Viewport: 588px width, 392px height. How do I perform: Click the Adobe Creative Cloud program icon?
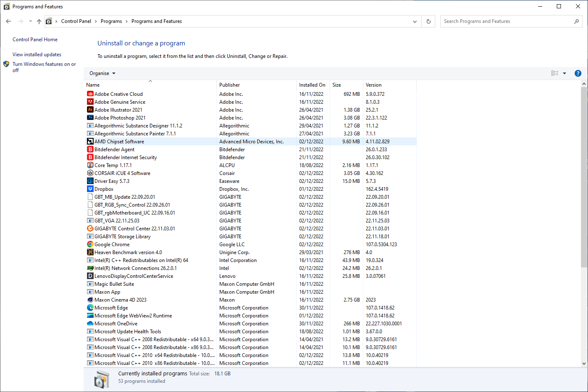click(90, 94)
